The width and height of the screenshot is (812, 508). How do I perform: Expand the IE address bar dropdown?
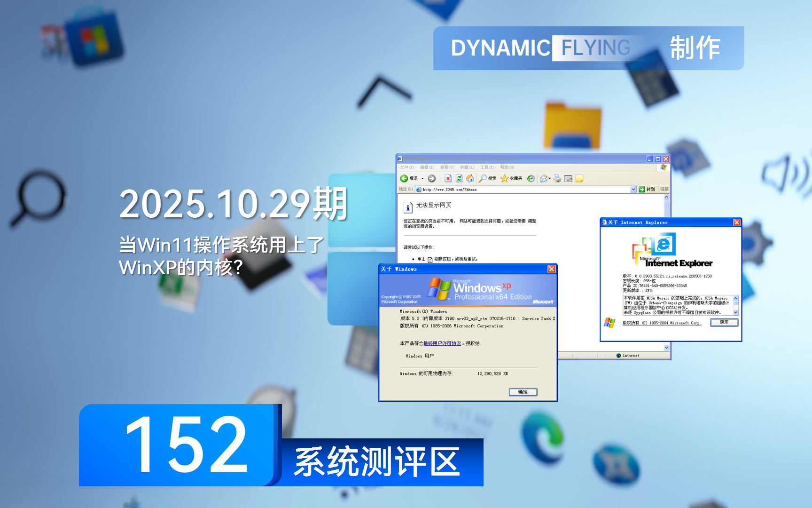(633, 189)
